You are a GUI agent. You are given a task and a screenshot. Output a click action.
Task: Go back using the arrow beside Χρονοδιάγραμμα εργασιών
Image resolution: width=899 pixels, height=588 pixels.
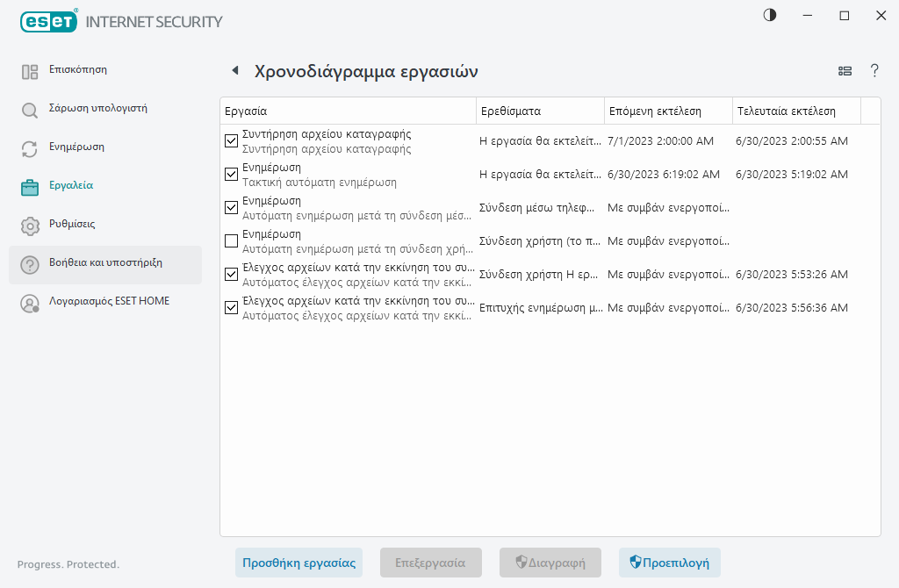click(x=234, y=71)
